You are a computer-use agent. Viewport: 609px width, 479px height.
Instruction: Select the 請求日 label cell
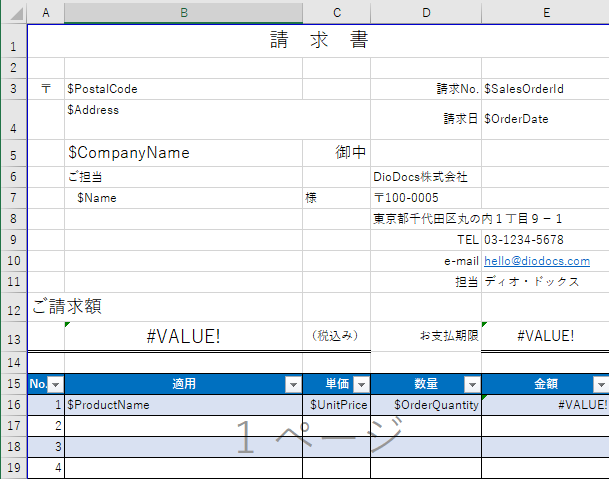click(x=426, y=119)
